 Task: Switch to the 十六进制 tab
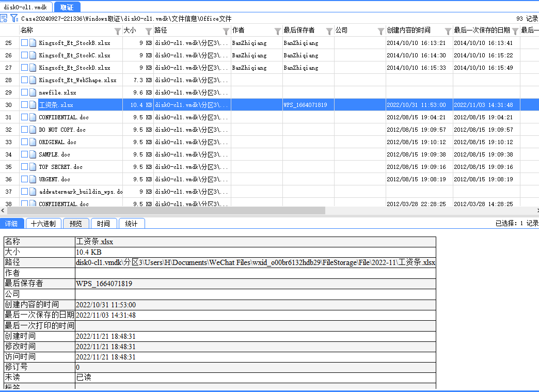pos(43,224)
